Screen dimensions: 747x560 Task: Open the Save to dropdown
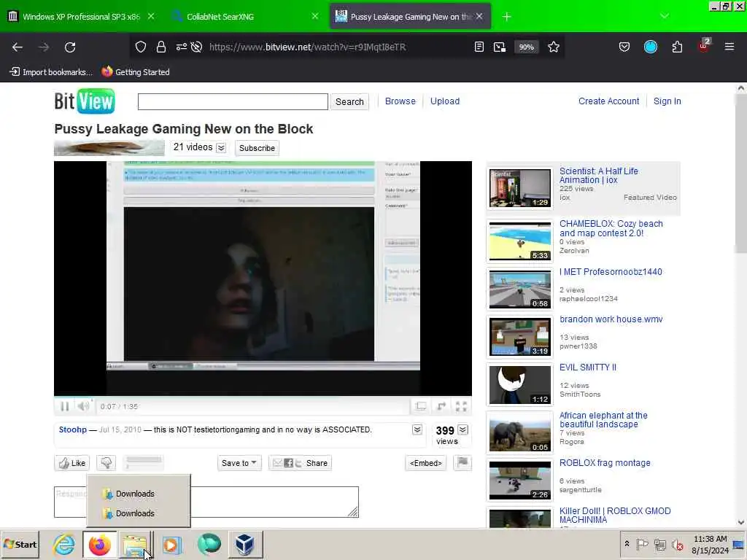coord(239,463)
